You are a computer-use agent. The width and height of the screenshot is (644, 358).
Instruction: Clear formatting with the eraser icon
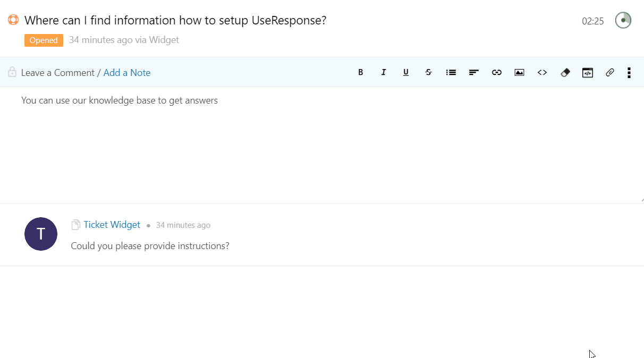click(x=565, y=72)
